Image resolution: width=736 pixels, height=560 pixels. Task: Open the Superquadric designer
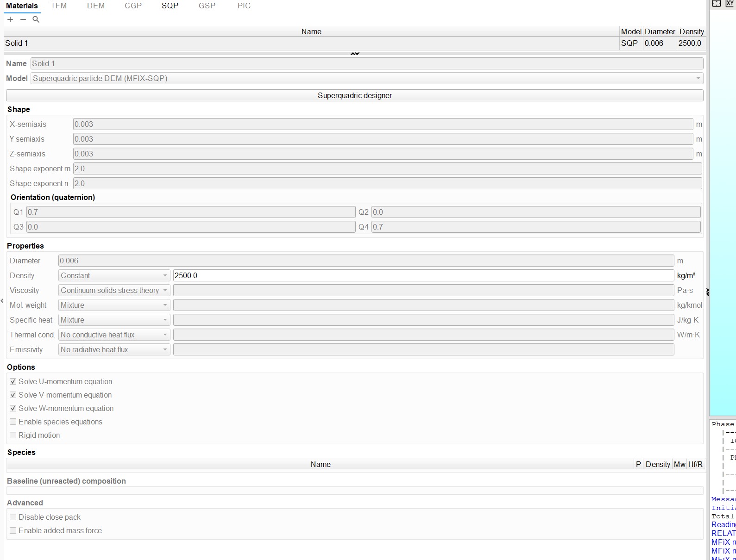(x=354, y=96)
